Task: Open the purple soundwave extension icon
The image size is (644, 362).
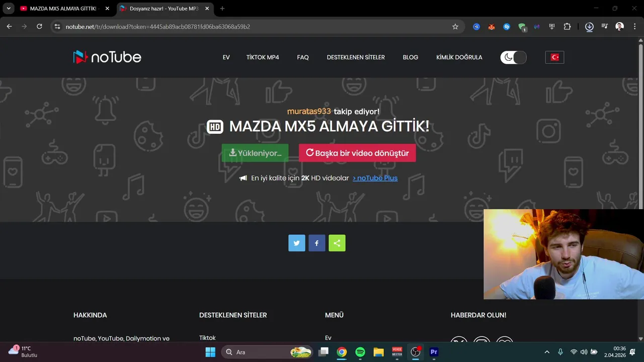Action: (537, 27)
